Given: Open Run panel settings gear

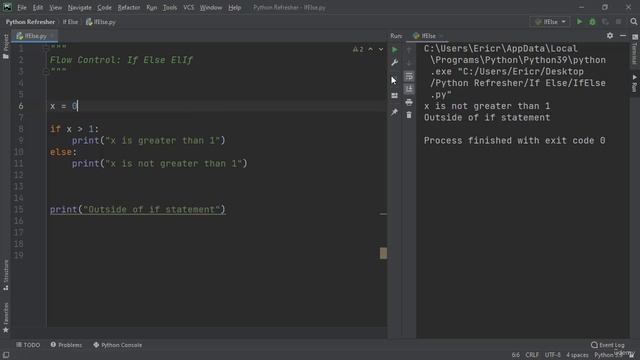Looking at the screenshot, I should [x=610, y=36].
